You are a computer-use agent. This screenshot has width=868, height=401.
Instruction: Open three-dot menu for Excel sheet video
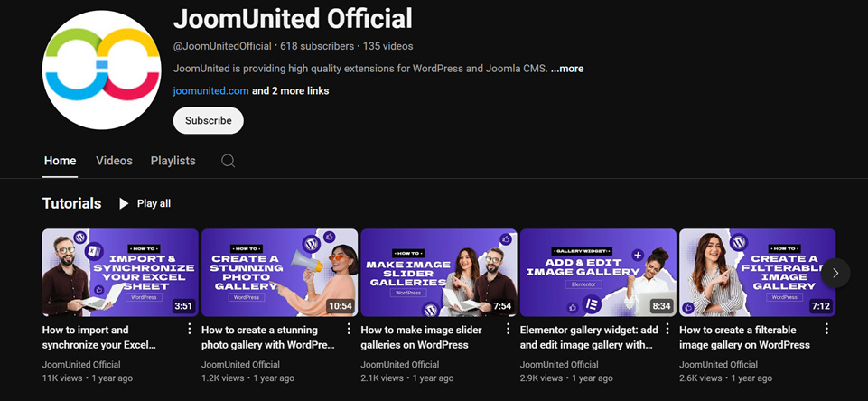(x=189, y=330)
